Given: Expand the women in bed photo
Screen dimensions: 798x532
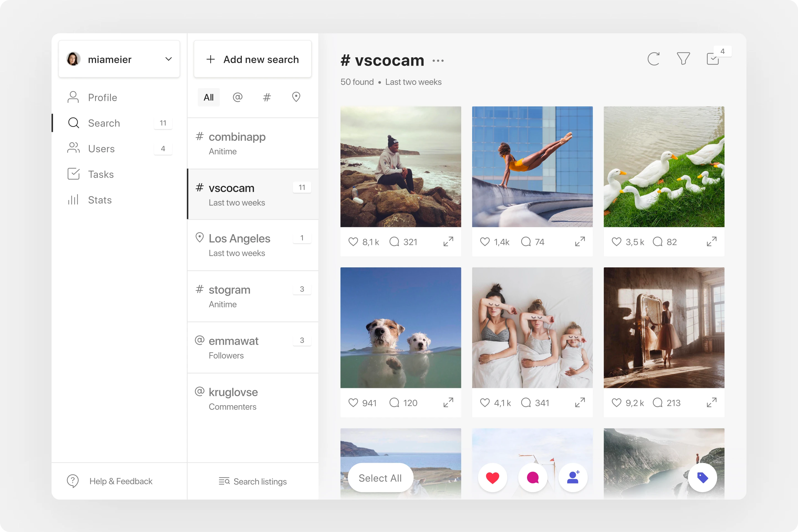Looking at the screenshot, I should coord(580,402).
